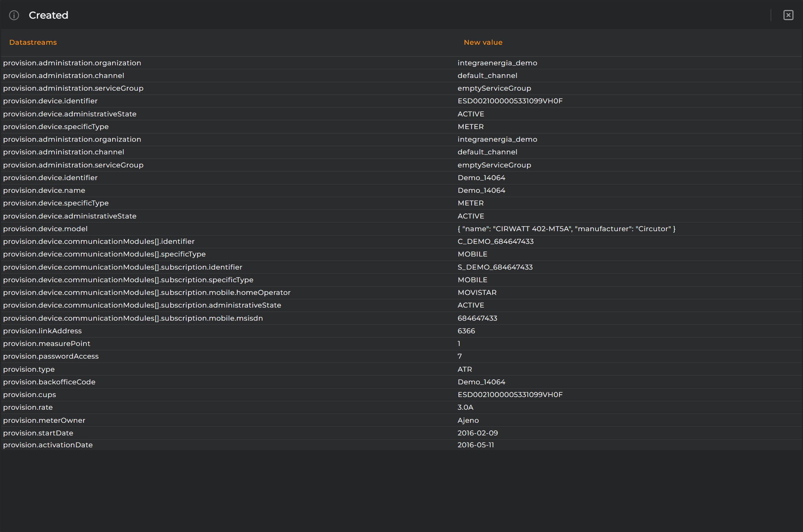Select the cups value ESD0021000005331099VH0F
803x532 pixels.
[x=510, y=395]
